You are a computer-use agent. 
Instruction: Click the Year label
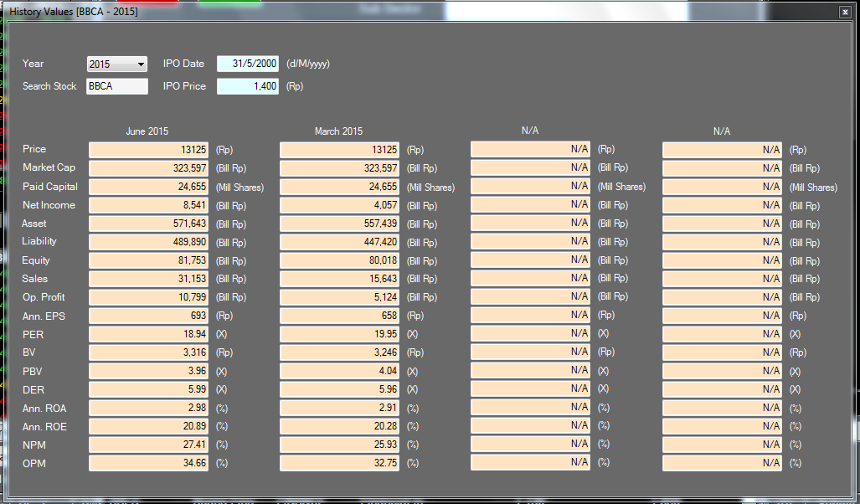click(33, 64)
